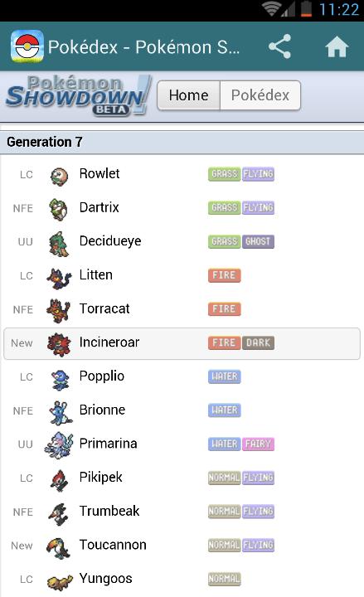The height and width of the screenshot is (597, 364).
Task: Switch to the Home tab
Action: click(189, 95)
